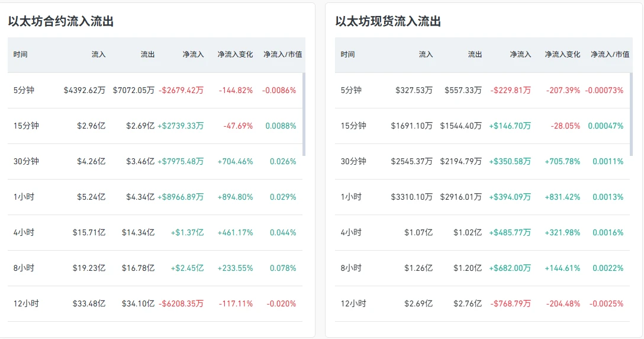This screenshot has height=339, width=644.
Task: Select the $1.07亿 spot inflow cell
Action: click(x=418, y=232)
